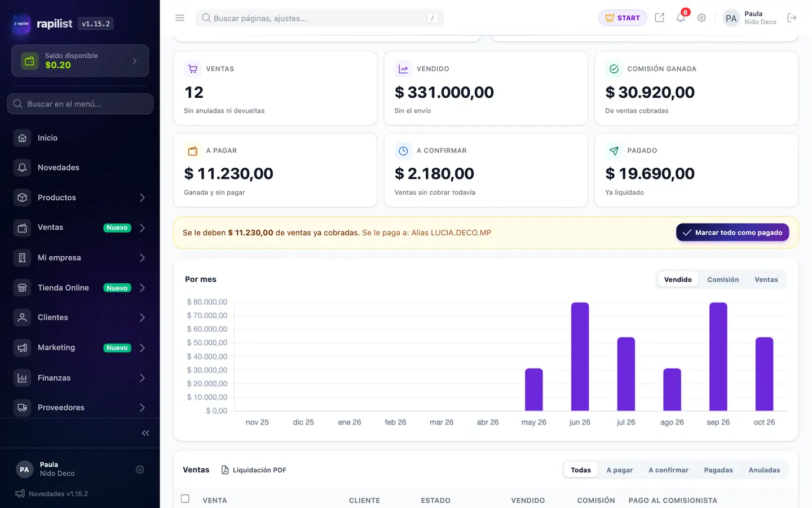
Task: Switch chart to Ventas tab
Action: click(766, 279)
